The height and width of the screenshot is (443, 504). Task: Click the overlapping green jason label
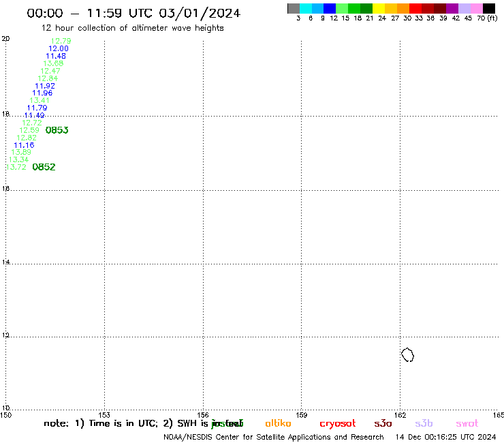click(x=227, y=423)
